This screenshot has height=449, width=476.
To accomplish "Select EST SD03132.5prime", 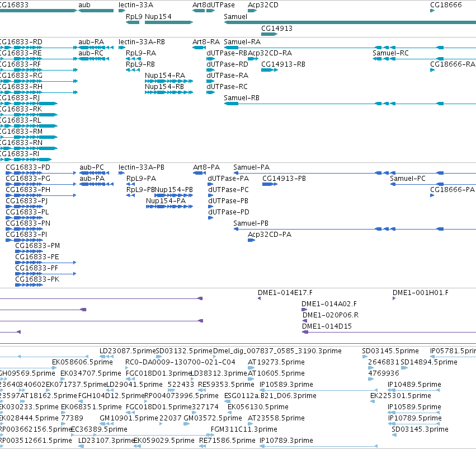I will click(184, 351).
